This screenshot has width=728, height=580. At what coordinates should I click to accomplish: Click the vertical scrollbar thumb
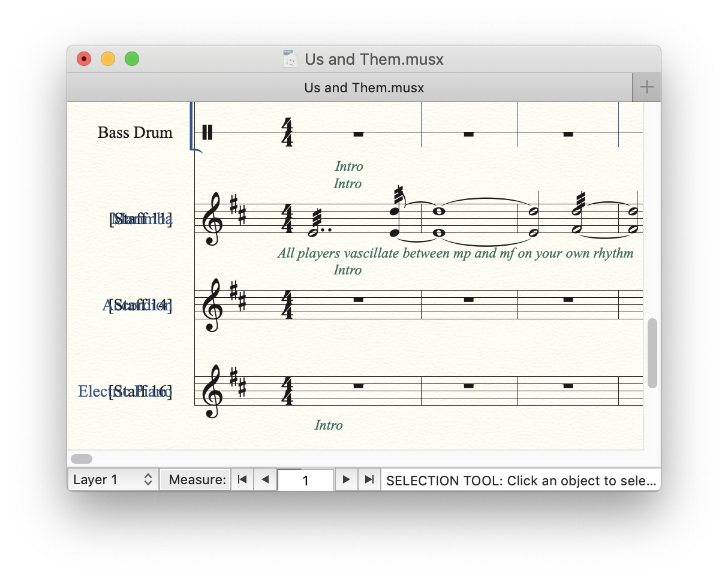pos(652,354)
